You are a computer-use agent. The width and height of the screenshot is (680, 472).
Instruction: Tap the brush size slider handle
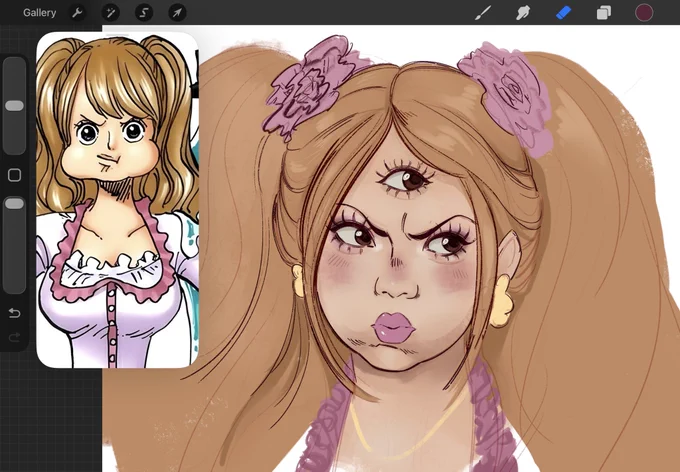pos(14,105)
